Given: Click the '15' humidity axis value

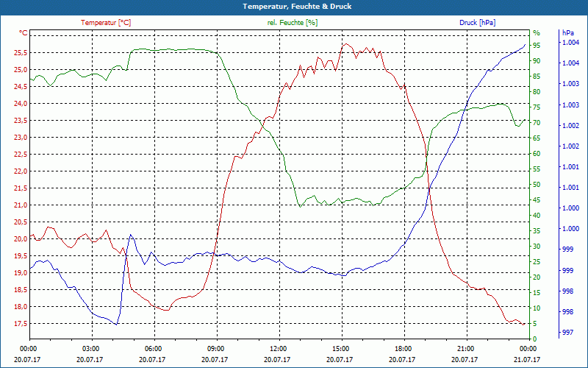Looking at the screenshot, I should [x=537, y=292].
